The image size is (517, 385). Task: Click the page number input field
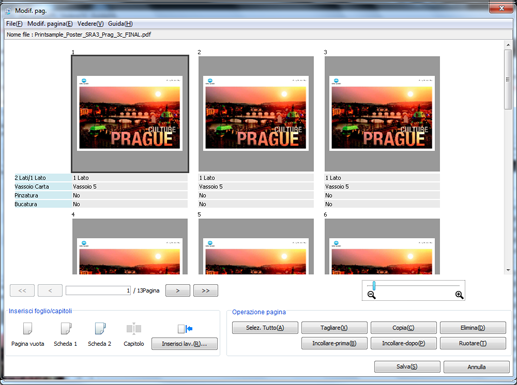coord(98,291)
